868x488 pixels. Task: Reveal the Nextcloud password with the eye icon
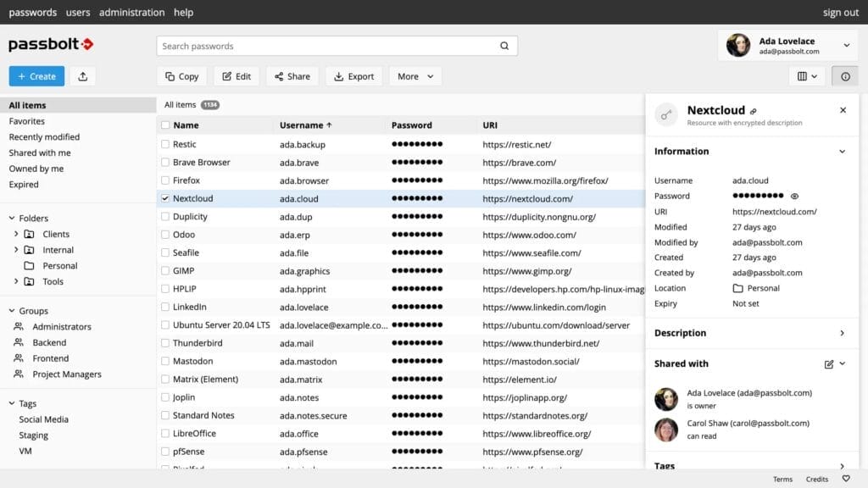(x=793, y=196)
